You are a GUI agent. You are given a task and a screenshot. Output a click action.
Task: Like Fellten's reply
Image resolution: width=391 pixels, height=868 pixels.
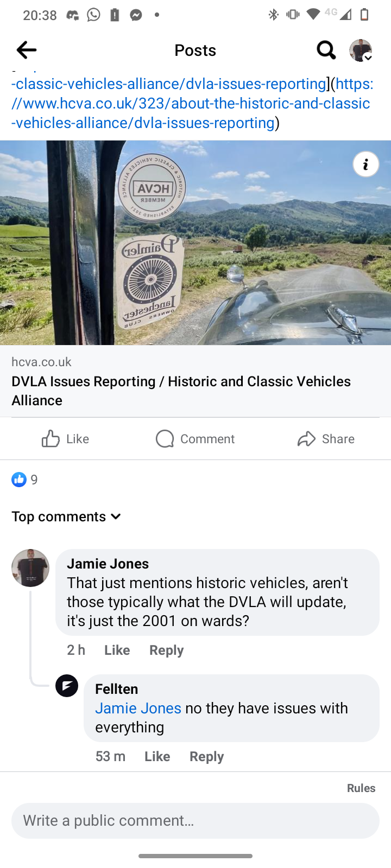[157, 756]
